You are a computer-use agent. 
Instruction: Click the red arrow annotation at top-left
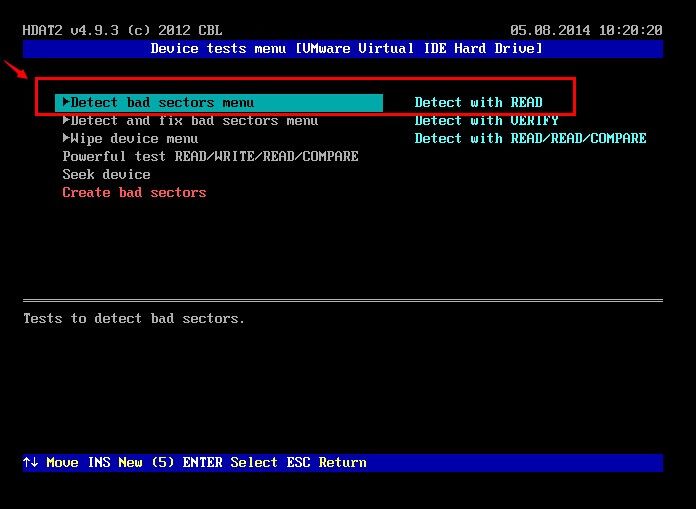[x=15, y=70]
